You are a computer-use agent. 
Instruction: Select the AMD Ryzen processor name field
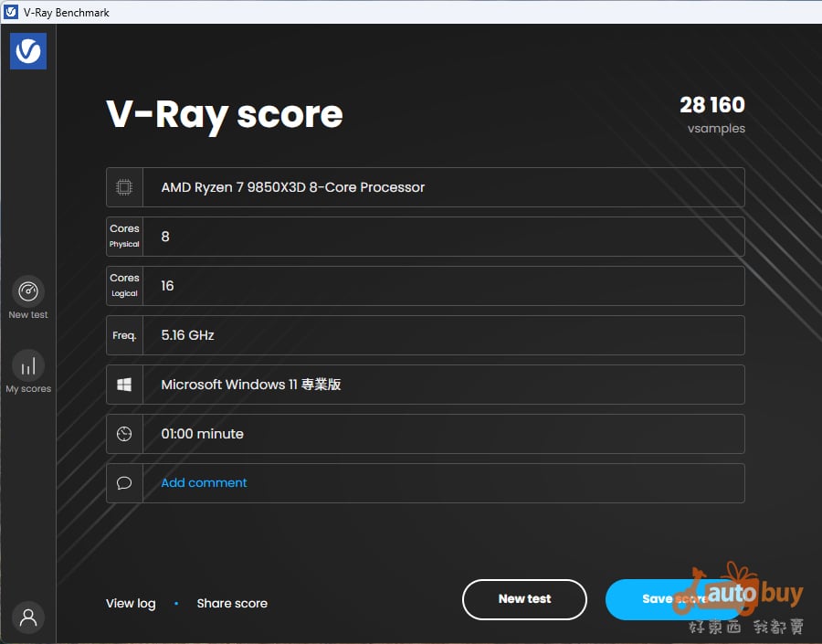(443, 187)
